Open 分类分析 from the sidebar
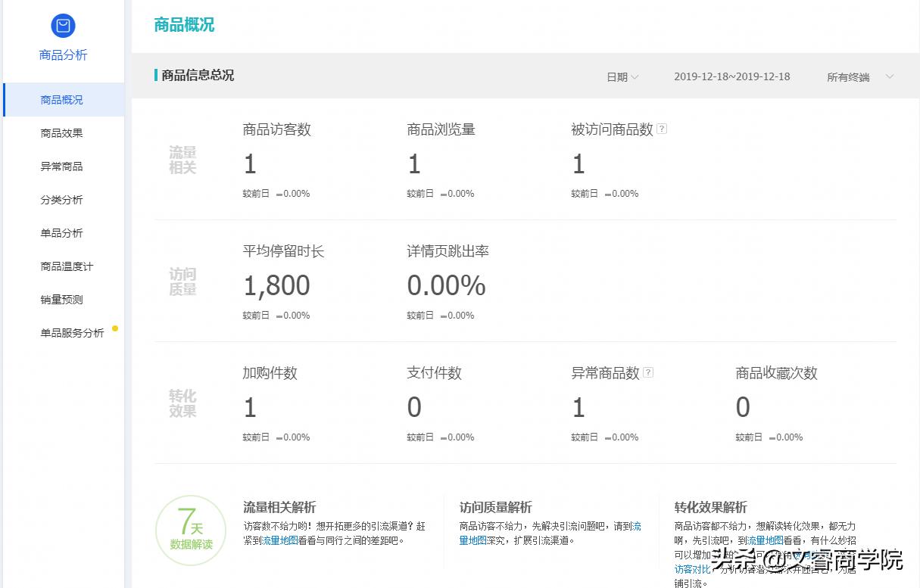This screenshot has height=588, width=920. [61, 199]
